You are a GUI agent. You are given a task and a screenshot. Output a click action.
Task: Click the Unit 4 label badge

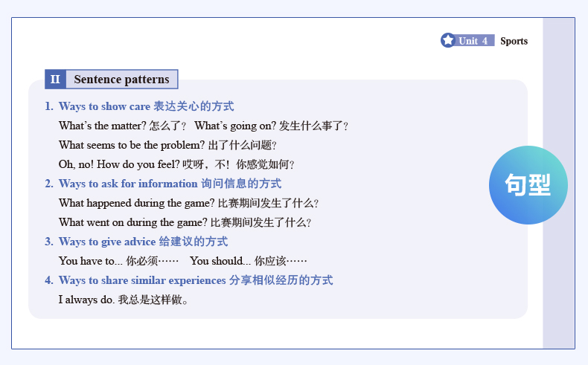click(473, 41)
